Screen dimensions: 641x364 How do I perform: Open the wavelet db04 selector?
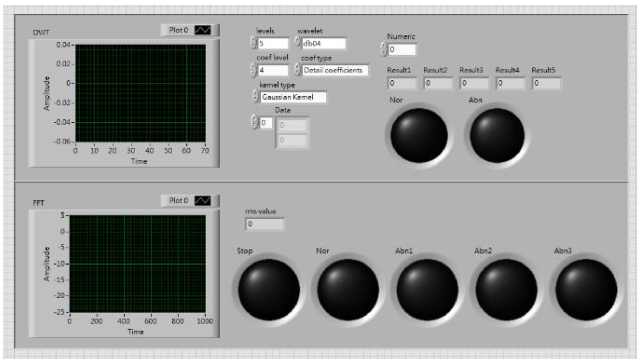tap(324, 44)
